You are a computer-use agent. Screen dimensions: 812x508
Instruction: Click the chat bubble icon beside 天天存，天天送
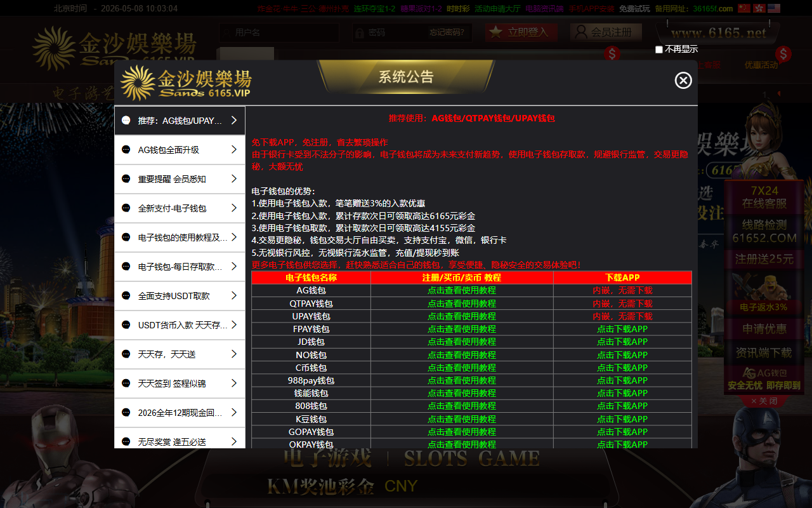[x=126, y=354]
